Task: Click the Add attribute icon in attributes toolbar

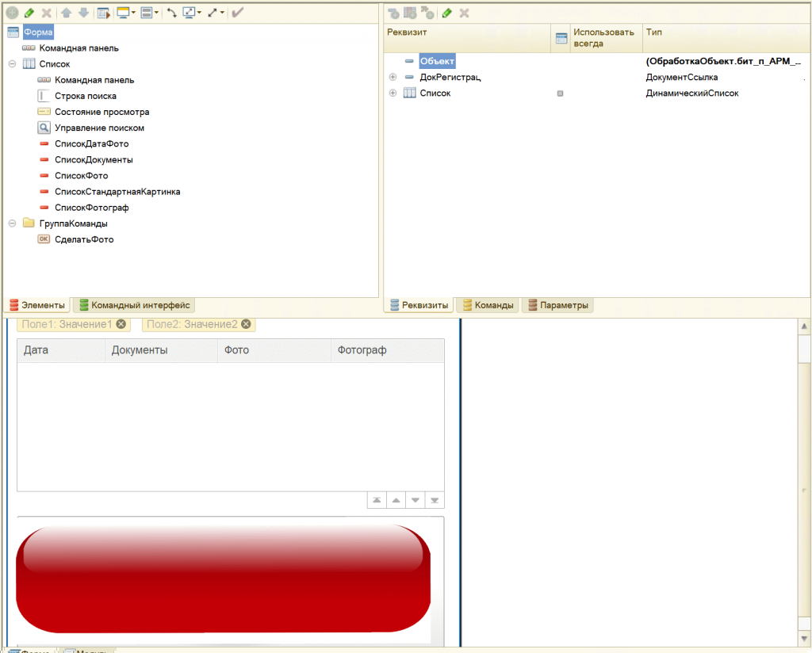Action: [393, 13]
